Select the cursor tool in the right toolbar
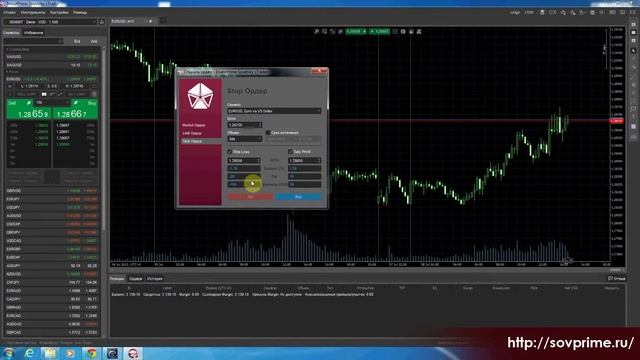Viewport: 640px width, 360px height. coord(633,50)
